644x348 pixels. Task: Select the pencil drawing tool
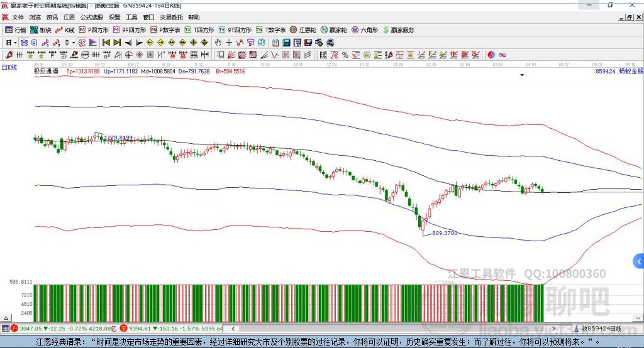(9, 55)
